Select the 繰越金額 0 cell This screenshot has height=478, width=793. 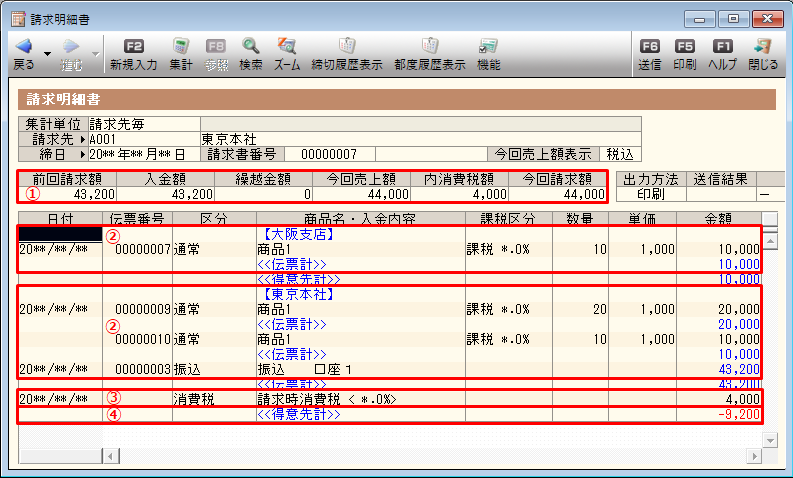click(x=263, y=194)
